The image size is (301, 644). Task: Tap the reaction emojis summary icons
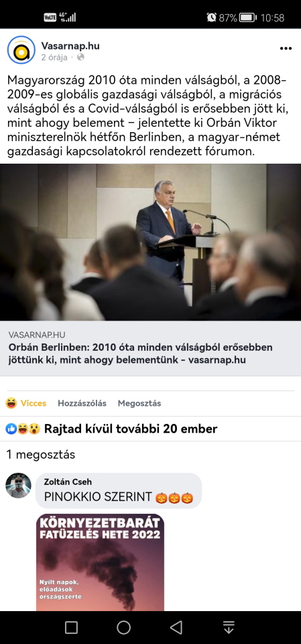coord(23,429)
